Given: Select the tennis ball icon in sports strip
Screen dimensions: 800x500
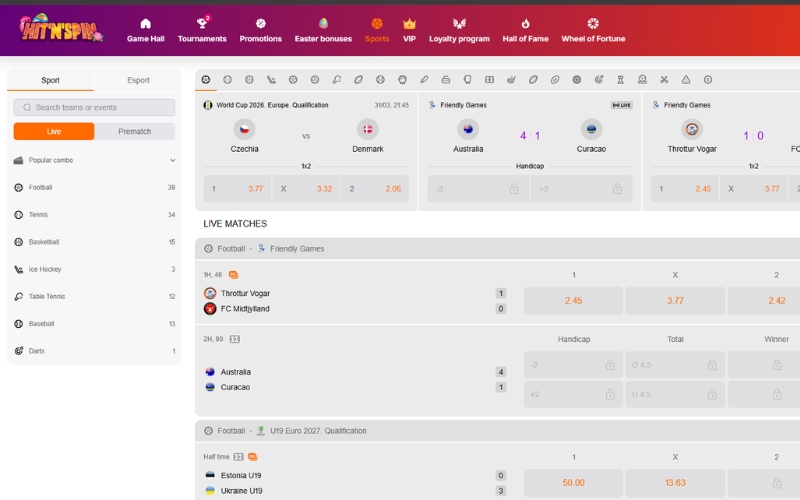Looking at the screenshot, I should click(228, 80).
